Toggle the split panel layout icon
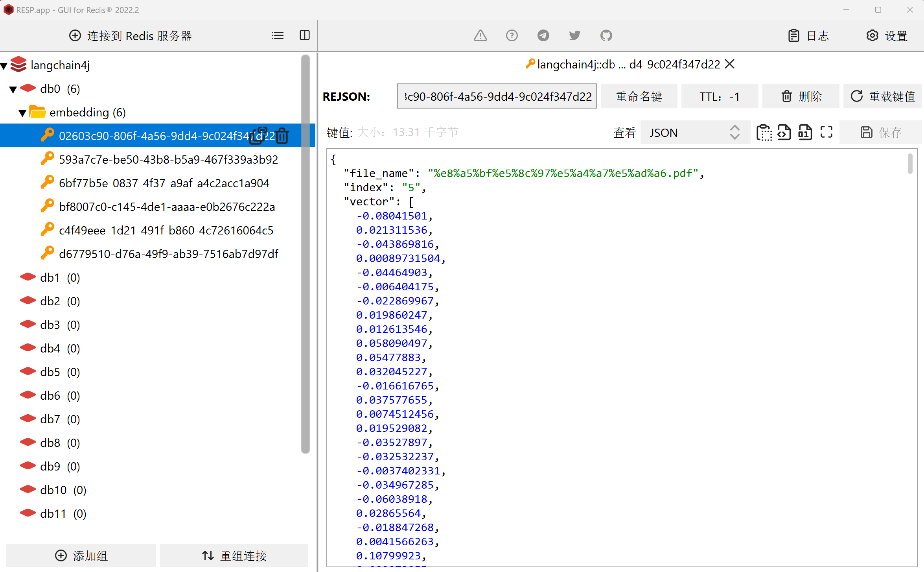The width and height of the screenshot is (924, 572). pyautogui.click(x=305, y=35)
